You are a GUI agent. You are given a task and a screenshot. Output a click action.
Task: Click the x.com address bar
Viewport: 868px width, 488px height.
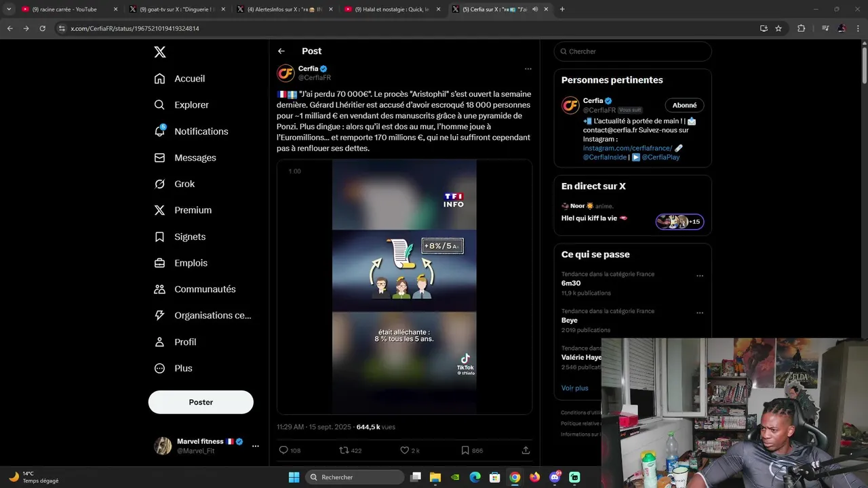click(407, 28)
